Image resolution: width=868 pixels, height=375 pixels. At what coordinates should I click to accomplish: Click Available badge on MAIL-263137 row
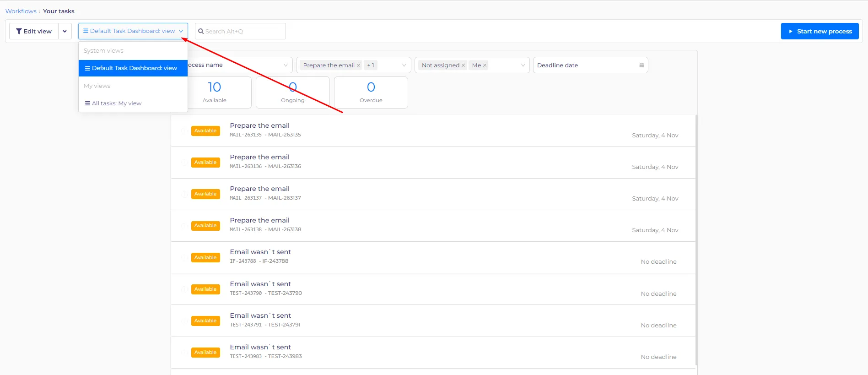pos(205,194)
